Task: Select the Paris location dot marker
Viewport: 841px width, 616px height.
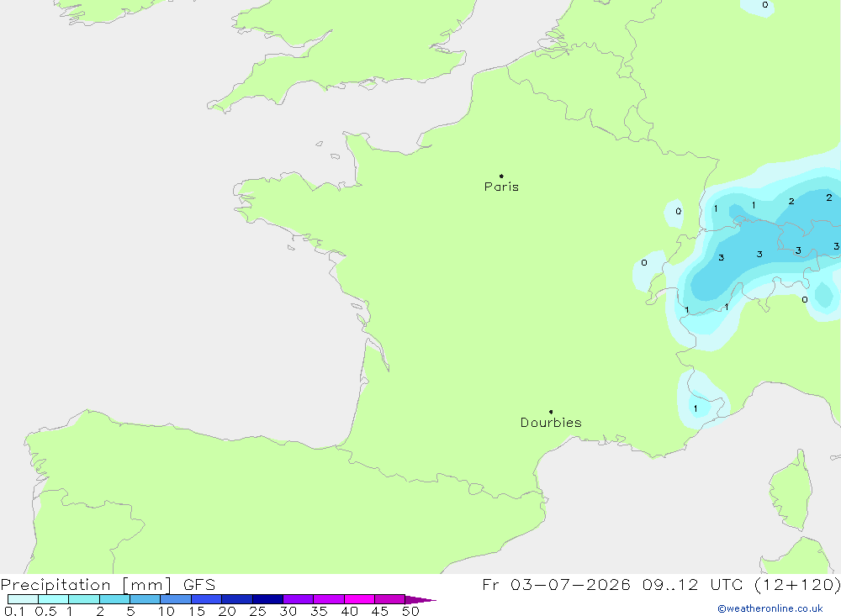Action: point(501,176)
